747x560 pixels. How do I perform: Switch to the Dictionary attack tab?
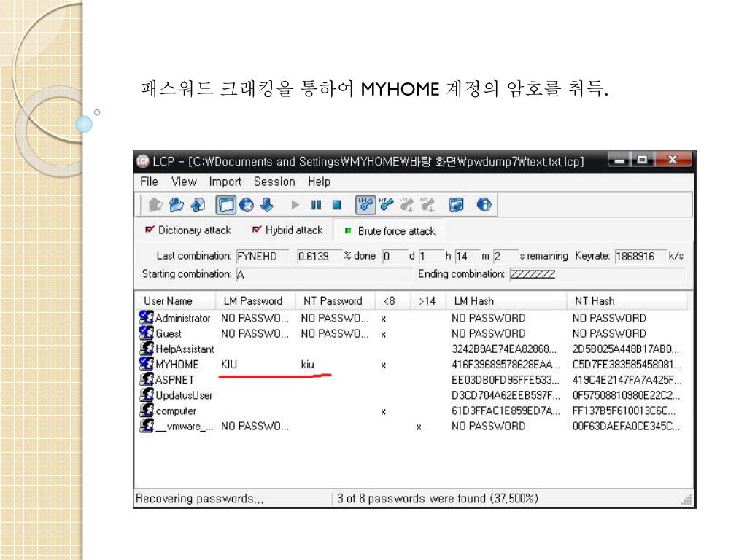click(188, 230)
